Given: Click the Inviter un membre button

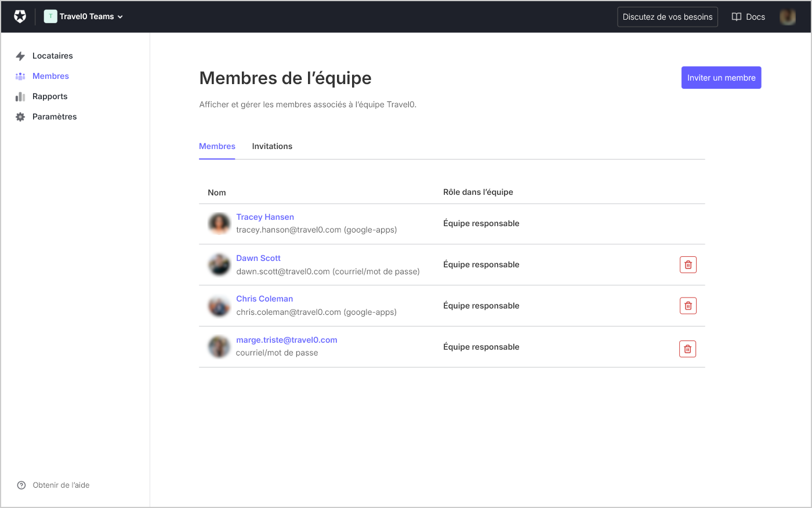Looking at the screenshot, I should [721, 77].
